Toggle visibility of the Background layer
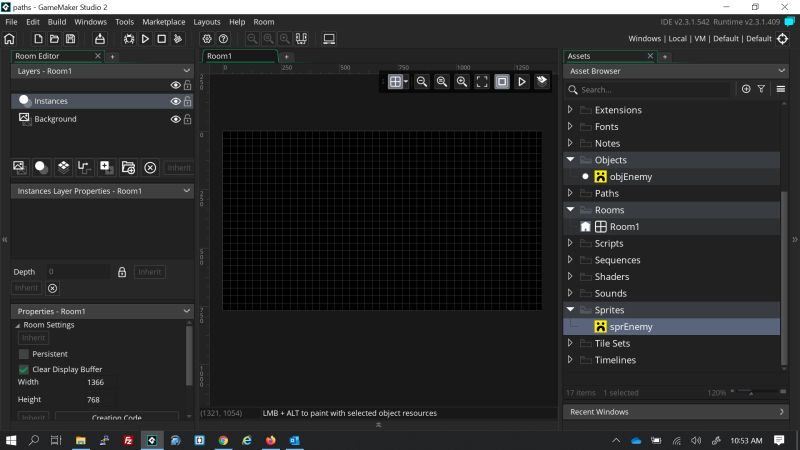The height and width of the screenshot is (450, 800). click(x=176, y=119)
